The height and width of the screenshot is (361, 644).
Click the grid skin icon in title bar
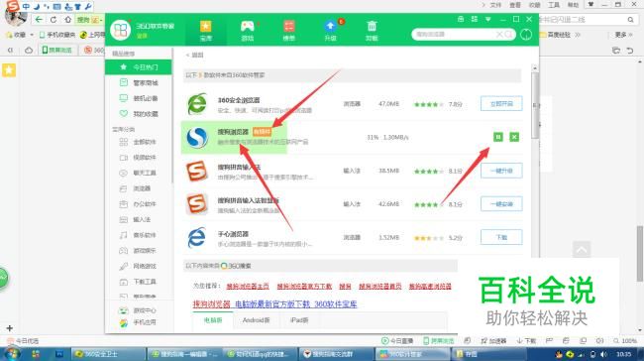click(x=475, y=19)
